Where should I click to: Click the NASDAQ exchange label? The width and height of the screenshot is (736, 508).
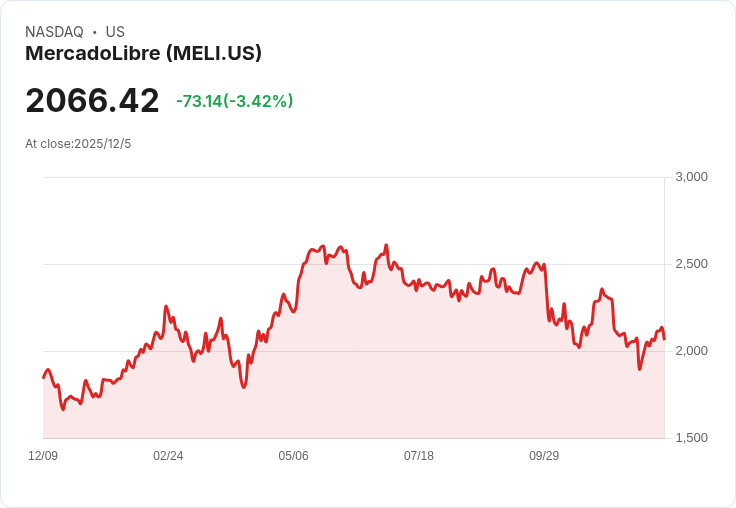pos(54,32)
